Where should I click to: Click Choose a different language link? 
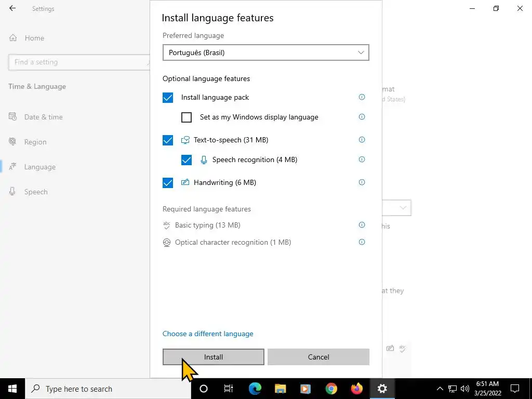tap(208, 334)
